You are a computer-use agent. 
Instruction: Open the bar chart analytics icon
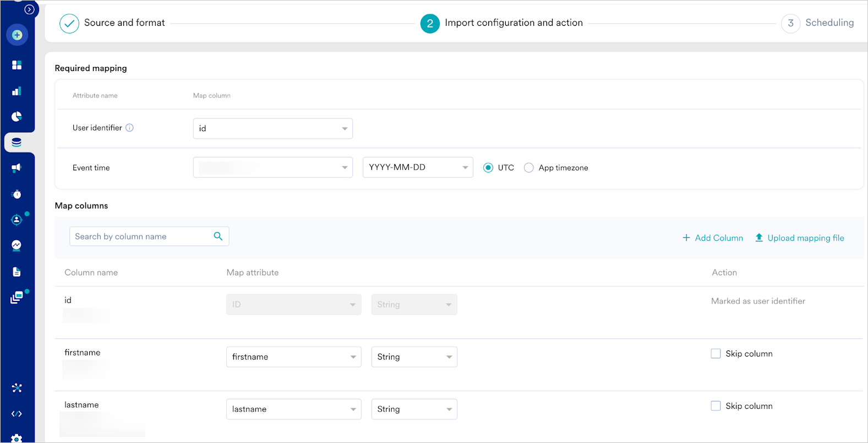[x=17, y=91]
